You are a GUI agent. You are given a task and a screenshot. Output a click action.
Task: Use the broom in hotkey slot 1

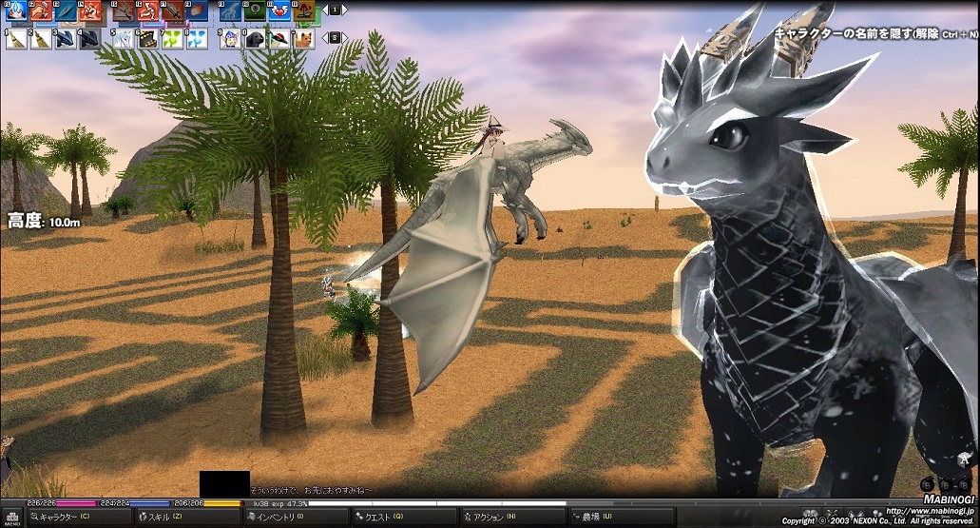pos(15,39)
